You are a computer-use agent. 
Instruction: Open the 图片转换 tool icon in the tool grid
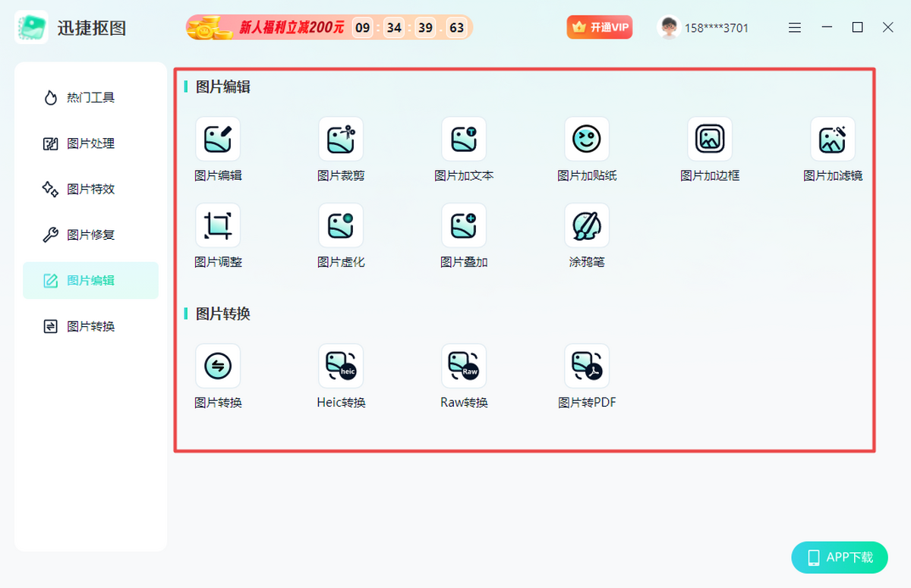[218, 366]
